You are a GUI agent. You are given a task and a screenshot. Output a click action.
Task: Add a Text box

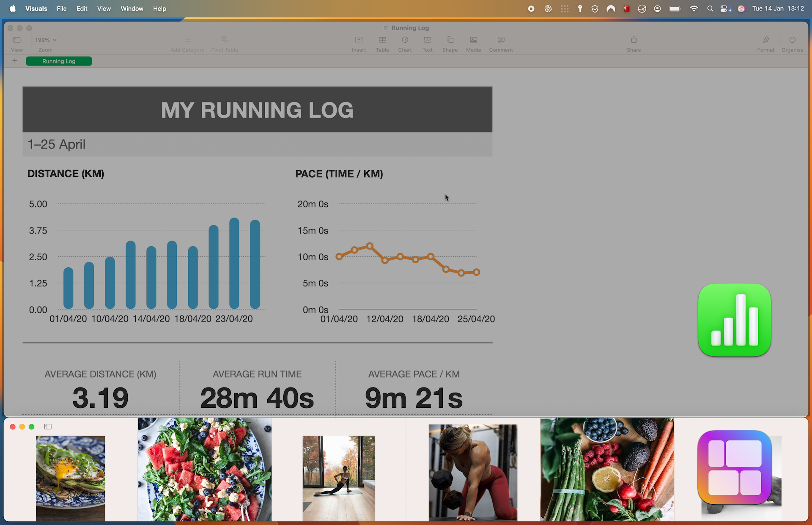(x=427, y=43)
